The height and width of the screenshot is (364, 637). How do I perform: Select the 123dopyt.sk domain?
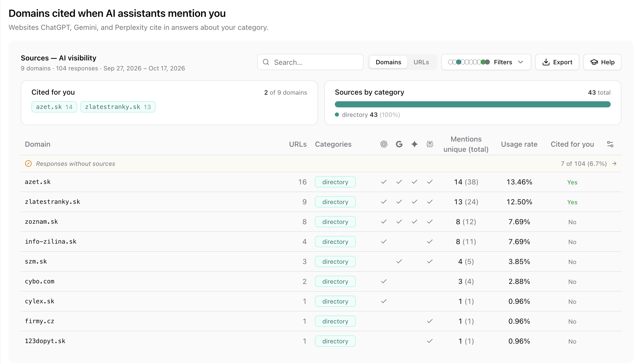click(45, 341)
